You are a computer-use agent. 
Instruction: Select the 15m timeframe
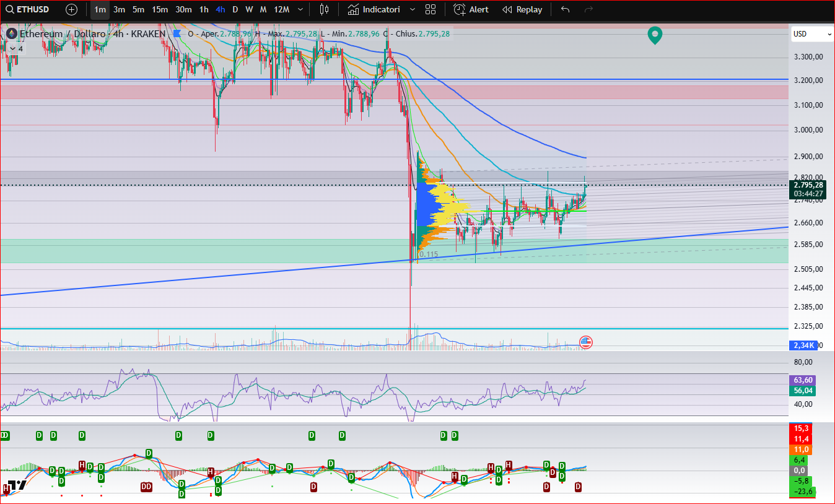pos(160,9)
